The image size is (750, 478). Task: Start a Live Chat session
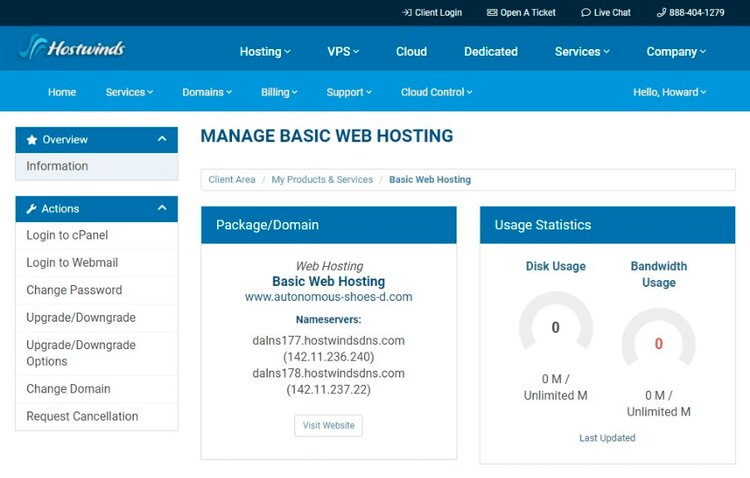pyautogui.click(x=606, y=12)
